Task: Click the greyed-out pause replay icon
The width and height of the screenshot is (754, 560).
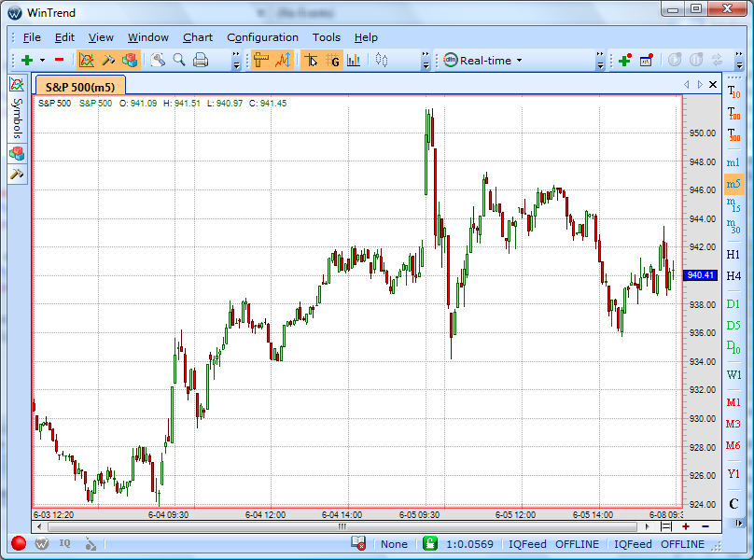Action: pos(696,60)
